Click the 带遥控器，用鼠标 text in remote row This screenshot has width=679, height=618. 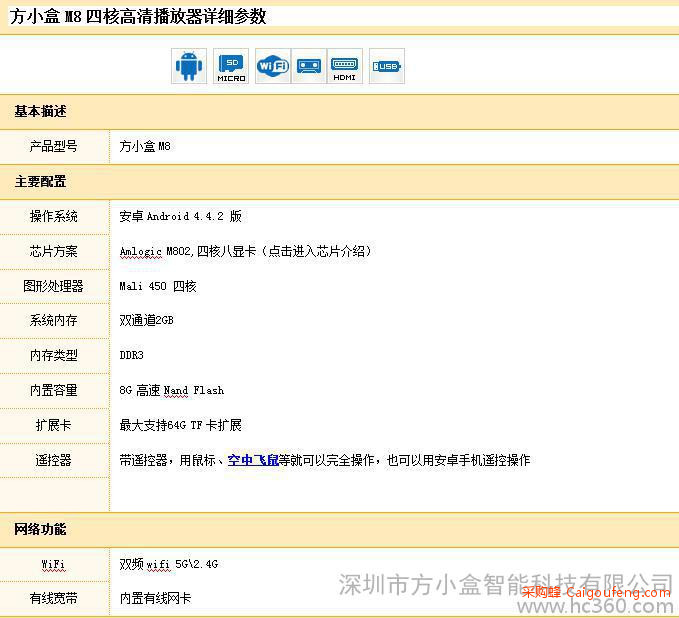click(x=168, y=460)
